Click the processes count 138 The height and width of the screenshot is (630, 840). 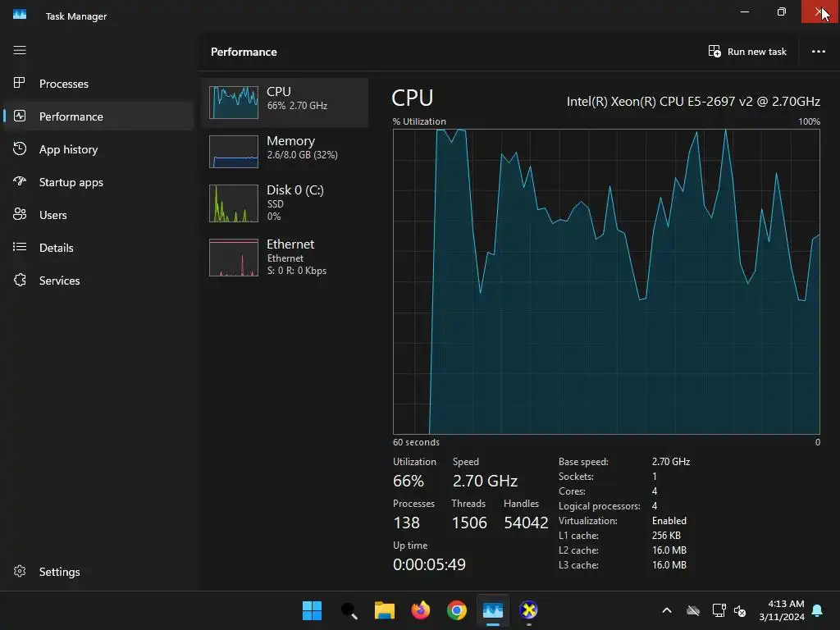(406, 523)
